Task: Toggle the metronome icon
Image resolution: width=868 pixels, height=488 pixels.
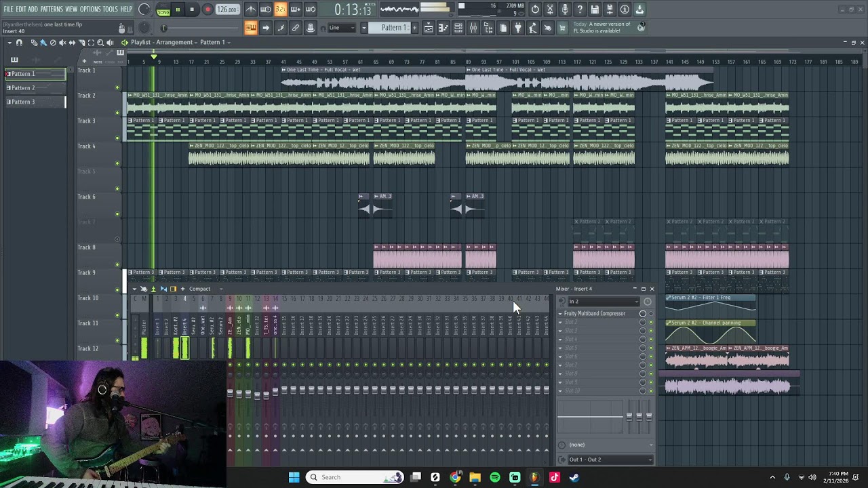Action: click(251, 9)
